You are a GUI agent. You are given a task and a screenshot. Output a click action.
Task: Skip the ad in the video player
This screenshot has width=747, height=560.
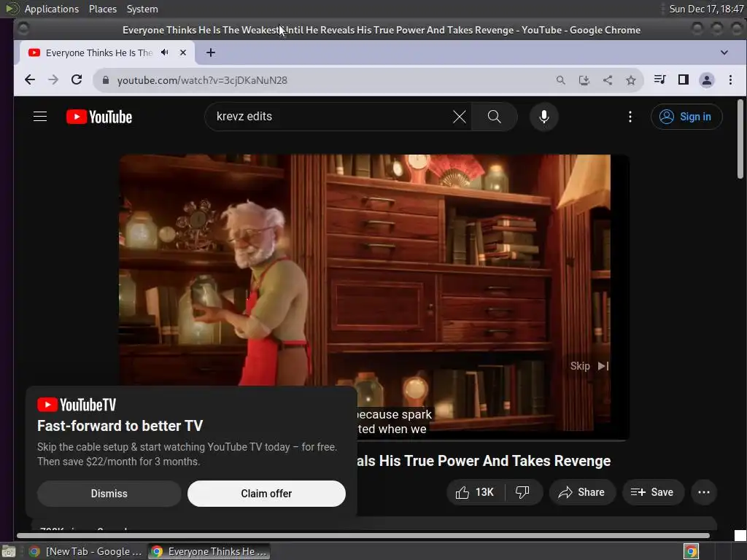589,366
